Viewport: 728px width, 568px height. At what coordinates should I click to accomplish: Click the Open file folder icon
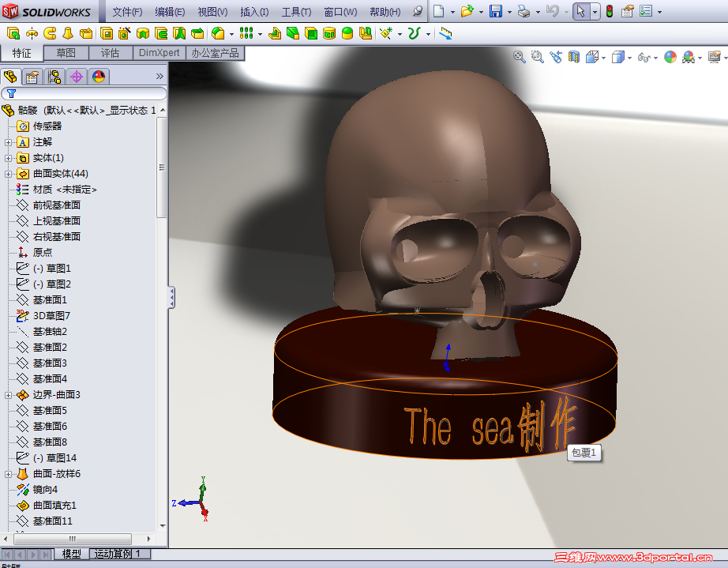click(x=467, y=11)
